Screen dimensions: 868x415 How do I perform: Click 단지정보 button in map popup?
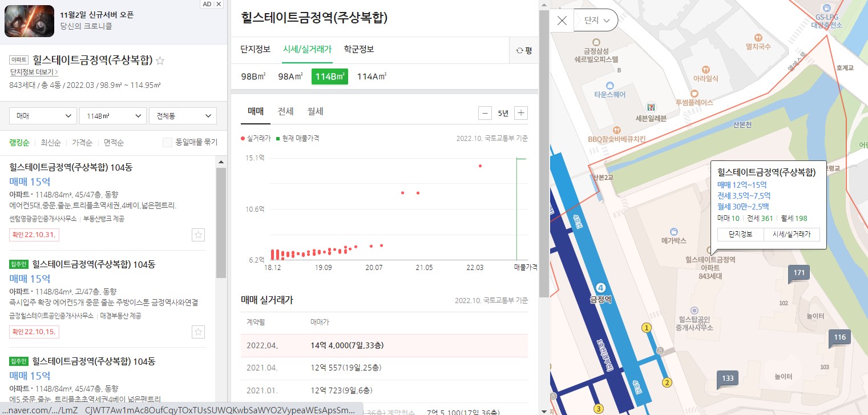741,235
